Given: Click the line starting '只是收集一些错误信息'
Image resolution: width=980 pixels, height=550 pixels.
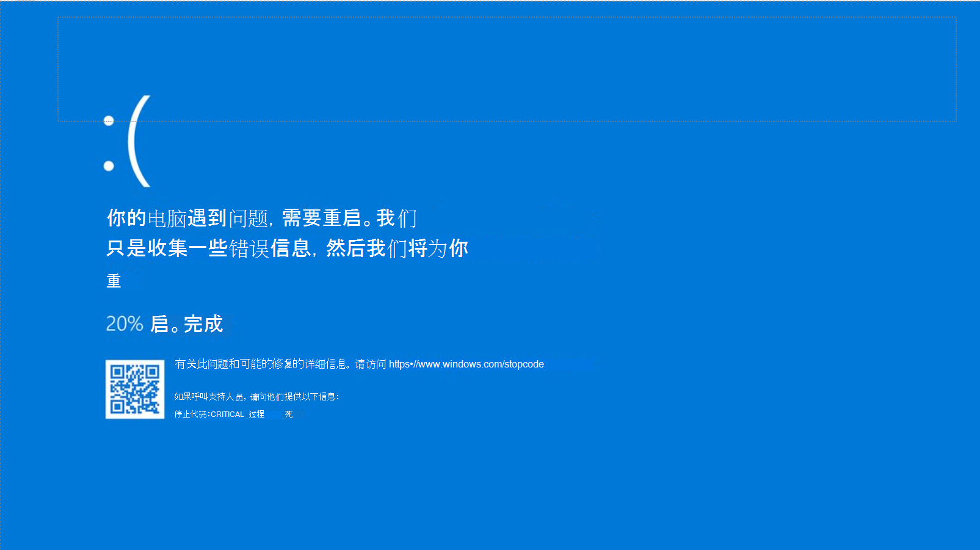Looking at the screenshot, I should 288,248.
